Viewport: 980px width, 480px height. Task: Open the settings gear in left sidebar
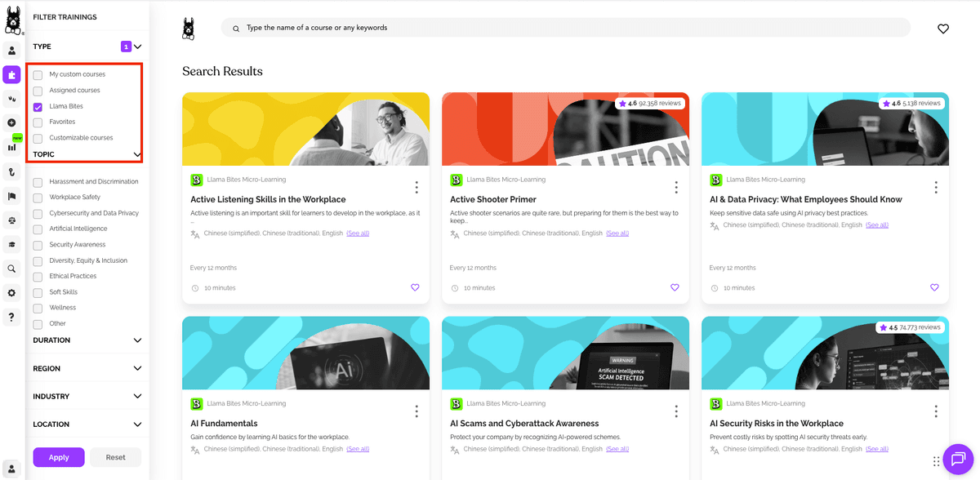pyautogui.click(x=11, y=293)
